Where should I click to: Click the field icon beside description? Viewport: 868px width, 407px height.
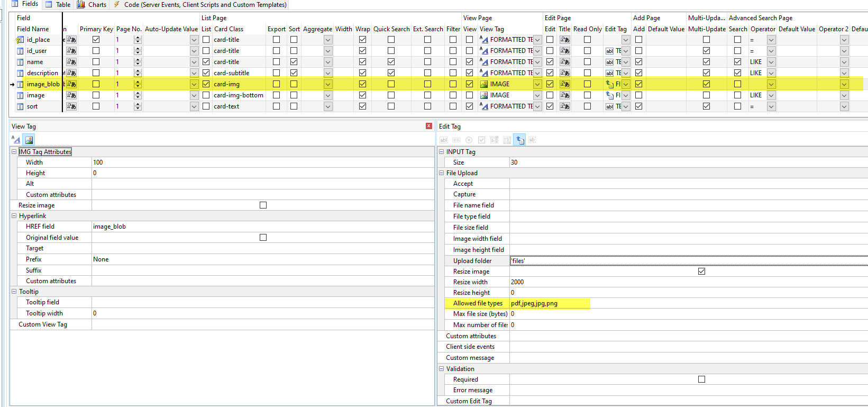click(x=20, y=73)
